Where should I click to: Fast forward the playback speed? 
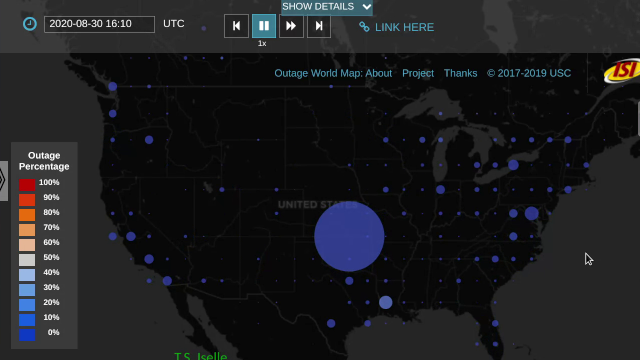[291, 26]
